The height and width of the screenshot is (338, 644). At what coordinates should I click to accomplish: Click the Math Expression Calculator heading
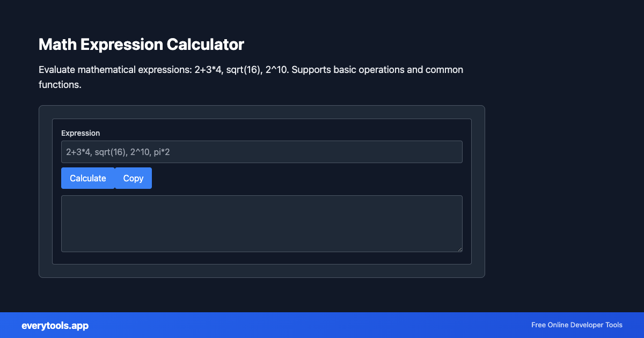click(141, 45)
